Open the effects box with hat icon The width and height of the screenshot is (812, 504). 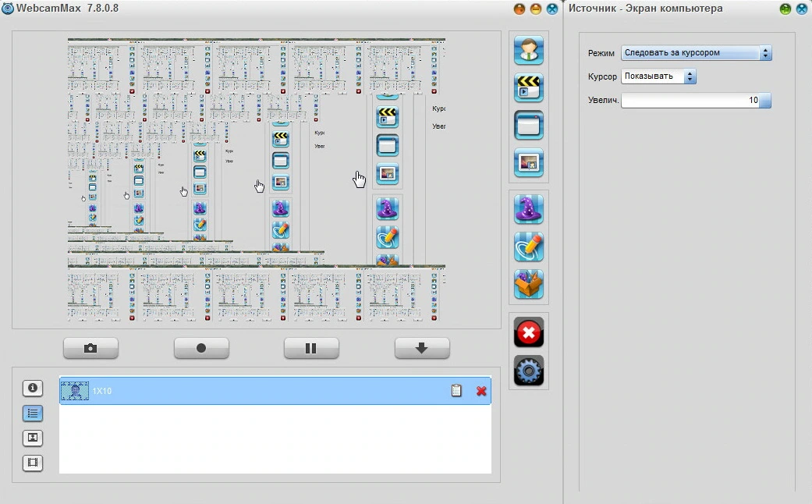(529, 284)
